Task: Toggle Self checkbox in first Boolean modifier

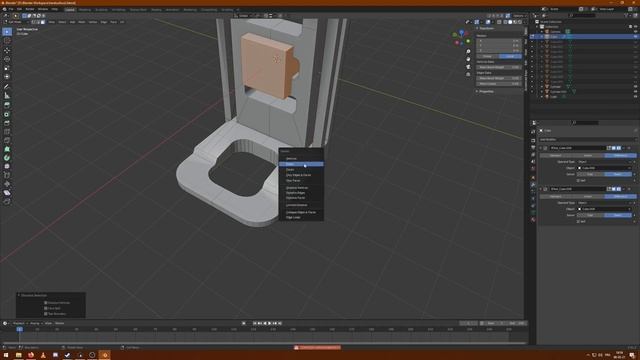Action: tap(578, 180)
